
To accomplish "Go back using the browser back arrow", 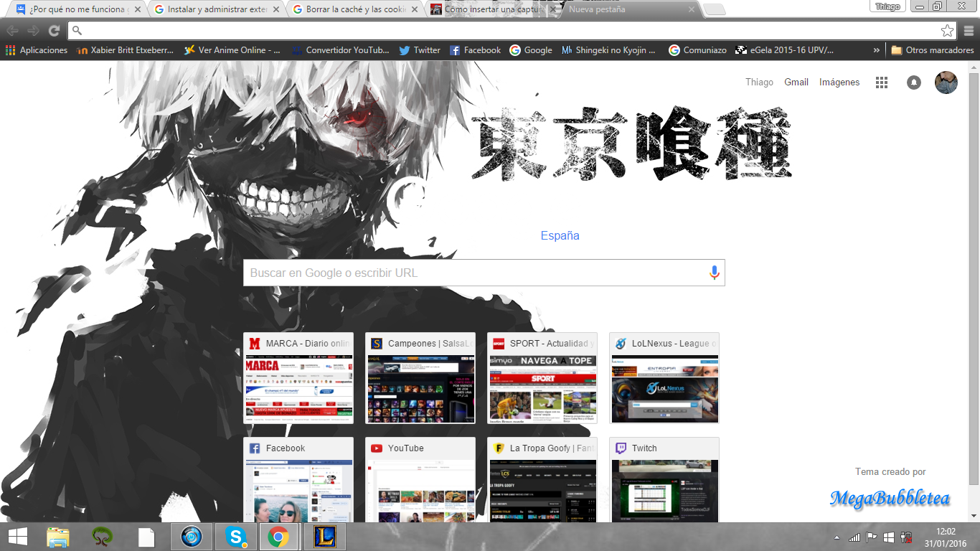I will tap(13, 31).
